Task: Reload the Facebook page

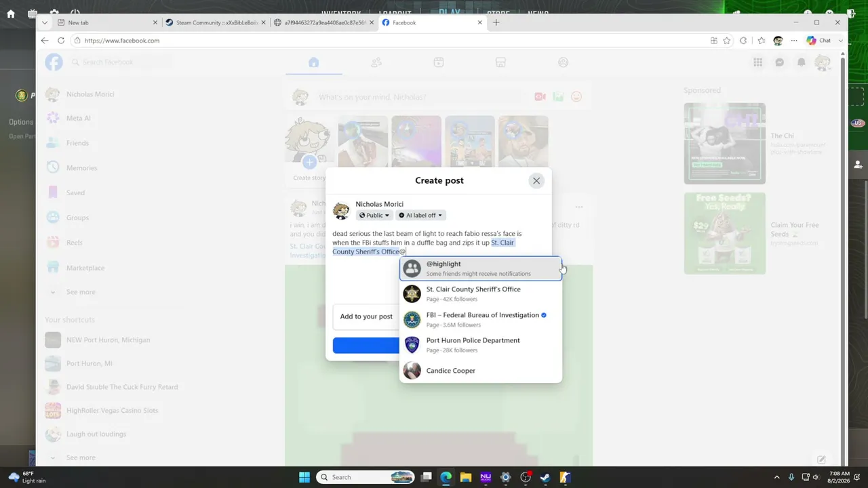Action: (x=61, y=41)
